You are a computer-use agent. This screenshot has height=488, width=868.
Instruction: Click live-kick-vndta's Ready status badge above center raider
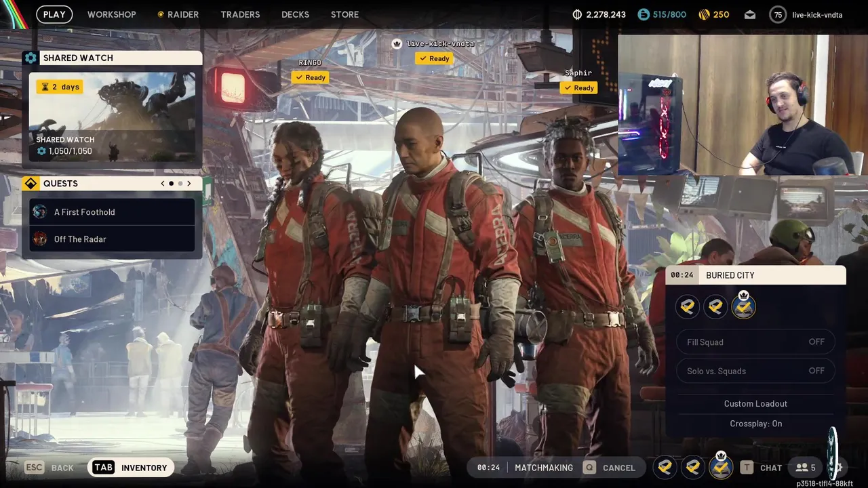pyautogui.click(x=434, y=58)
